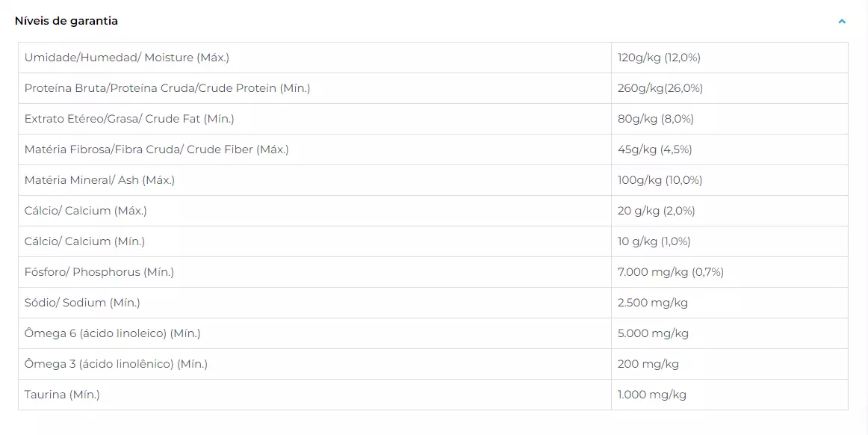Image resolution: width=868 pixels, height=435 pixels.
Task: Click the 260g/kg(26,0%) value
Action: point(660,88)
